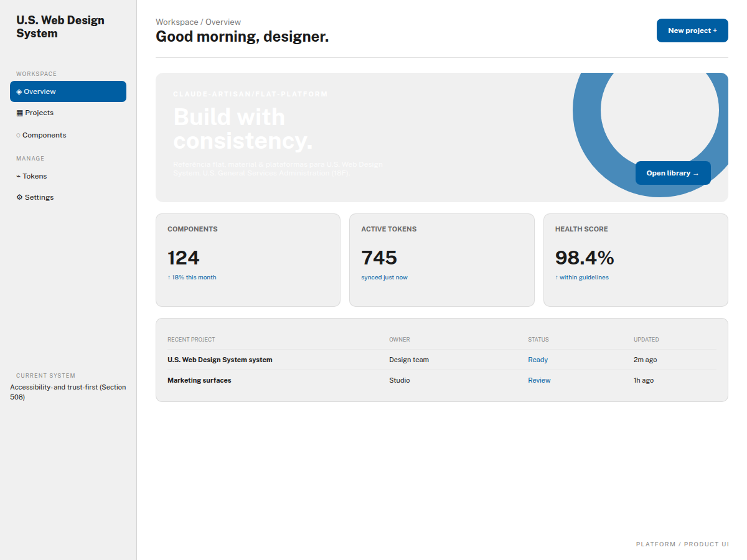Click the New project + button
The width and height of the screenshot is (747, 560).
point(692,30)
